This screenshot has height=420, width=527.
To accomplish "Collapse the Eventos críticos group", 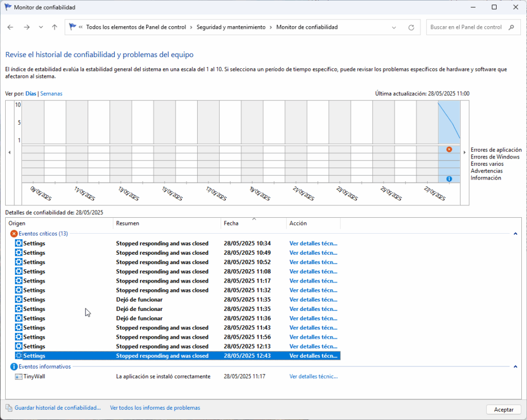I will tap(515, 234).
